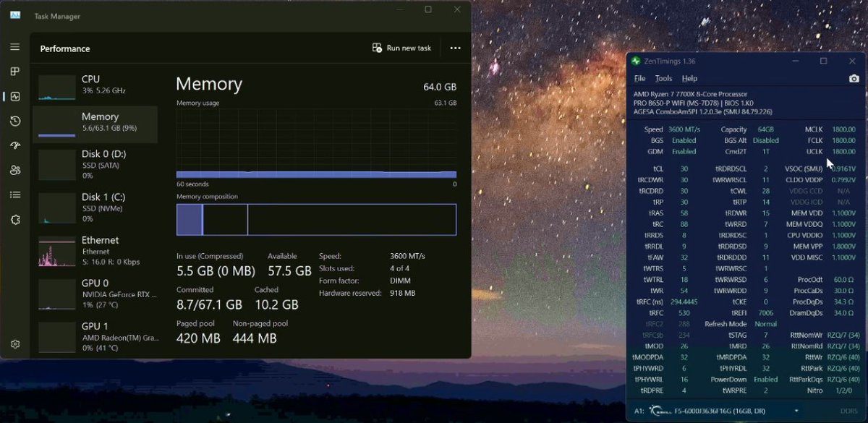Image resolution: width=868 pixels, height=423 pixels.
Task: Click the Paged pool 420 MB value
Action: [x=198, y=338]
